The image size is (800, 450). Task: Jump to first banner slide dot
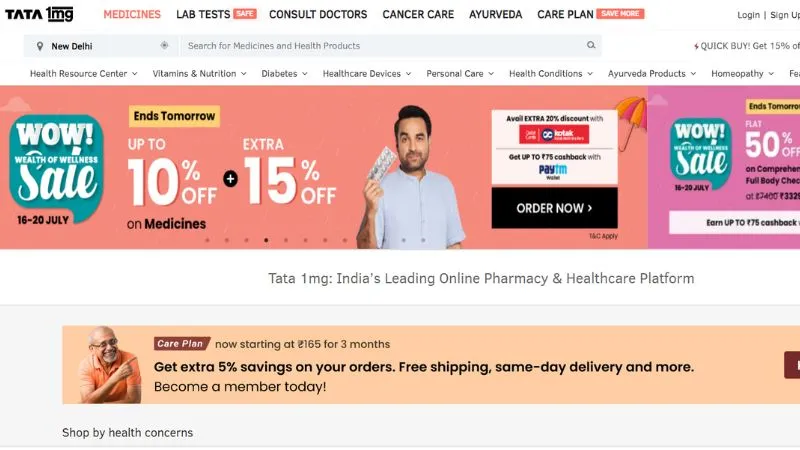coord(207,240)
